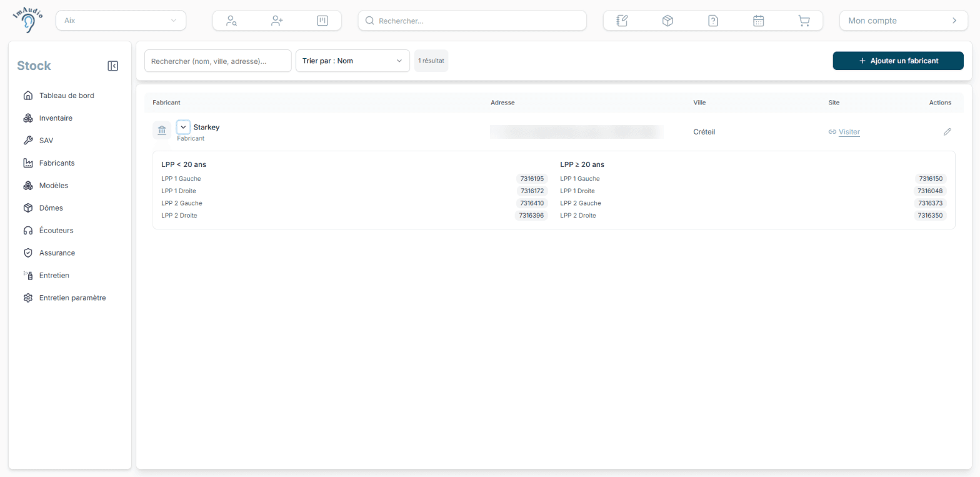Collapse the Stock sidebar panel
This screenshot has width=980, height=477.
coord(112,66)
